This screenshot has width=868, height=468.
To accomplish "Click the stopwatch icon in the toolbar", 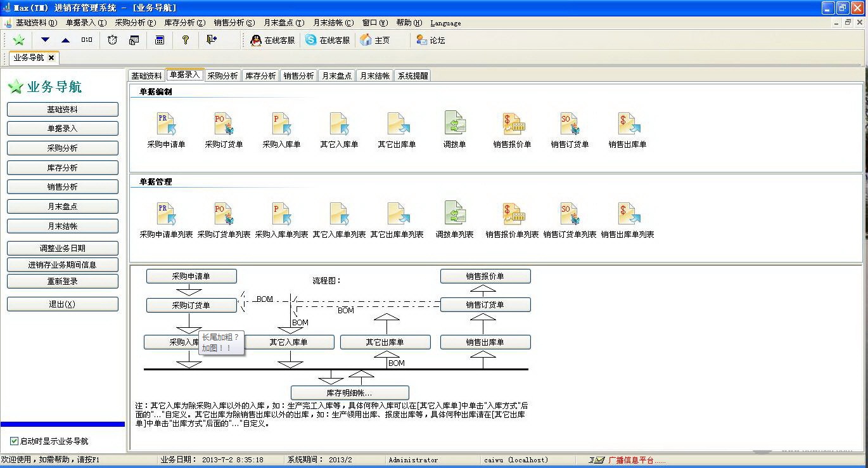I will coord(112,40).
